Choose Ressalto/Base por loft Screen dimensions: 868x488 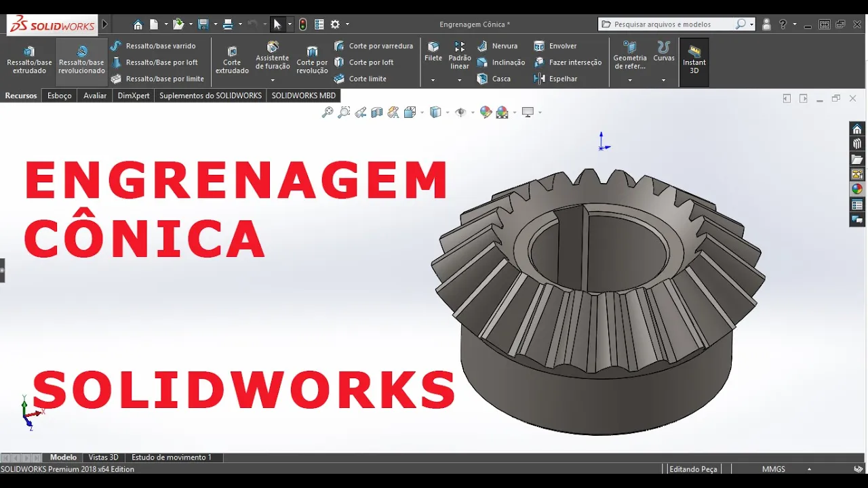pyautogui.click(x=155, y=62)
